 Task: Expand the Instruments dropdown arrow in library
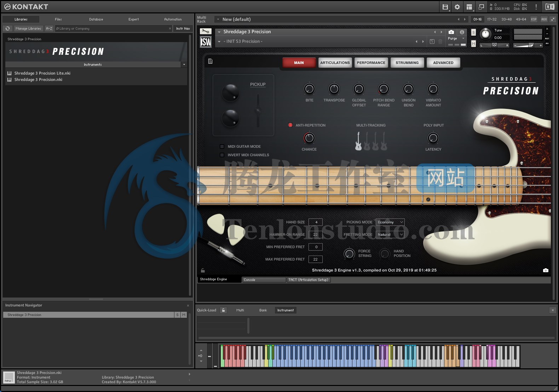pos(184,65)
